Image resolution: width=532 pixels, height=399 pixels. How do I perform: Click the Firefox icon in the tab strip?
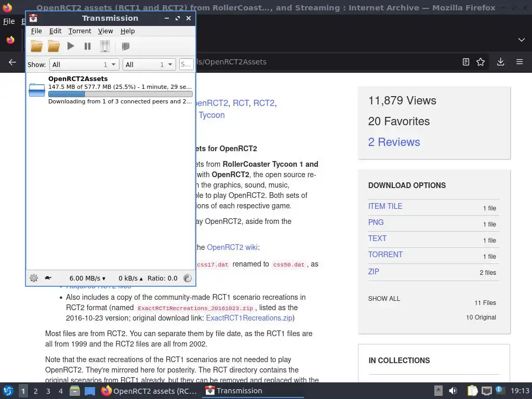point(10,39)
